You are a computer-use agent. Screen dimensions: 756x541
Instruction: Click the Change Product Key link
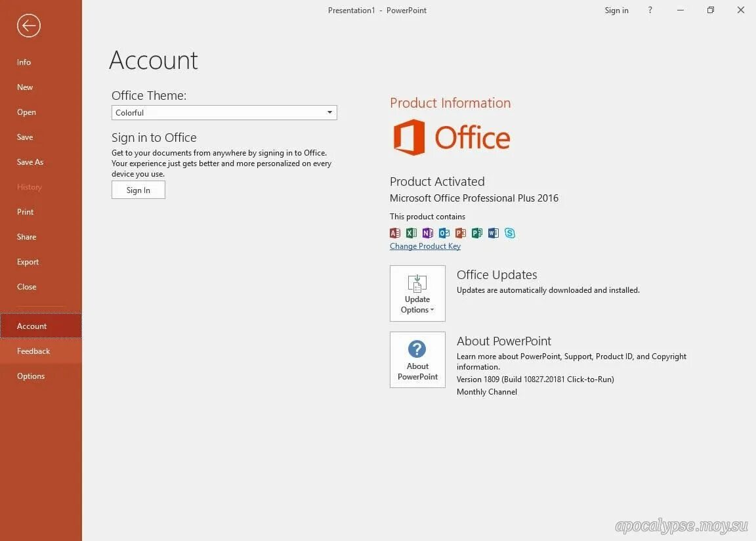pyautogui.click(x=425, y=246)
